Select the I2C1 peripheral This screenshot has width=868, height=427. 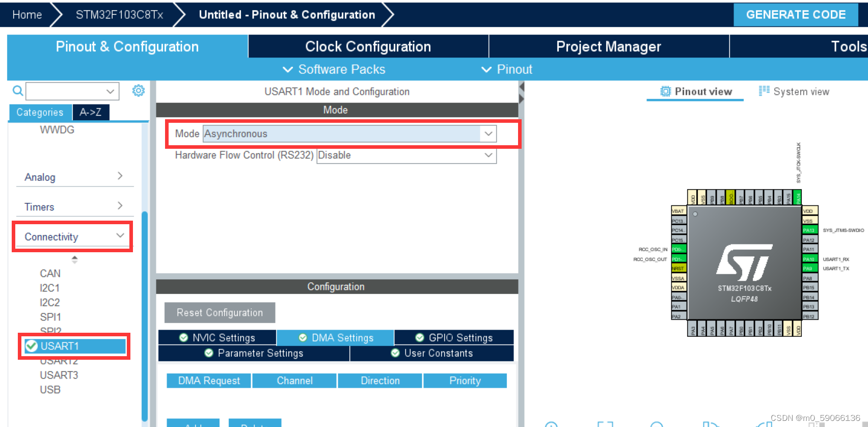click(x=50, y=288)
